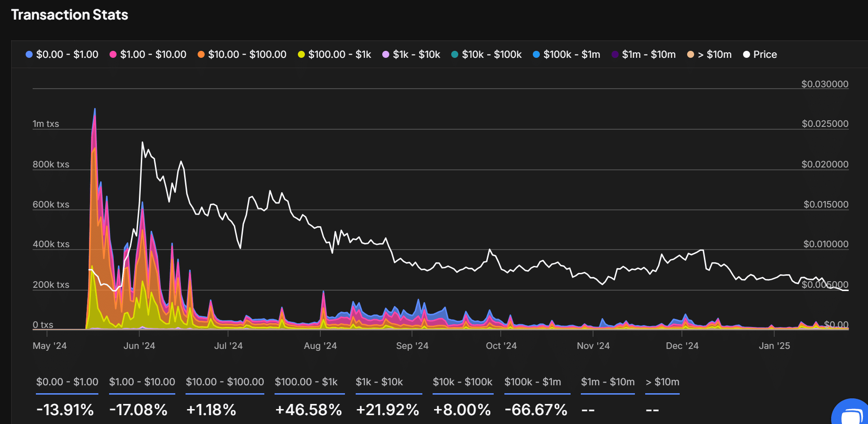Toggle the $10k - $100k legend series

click(486, 55)
